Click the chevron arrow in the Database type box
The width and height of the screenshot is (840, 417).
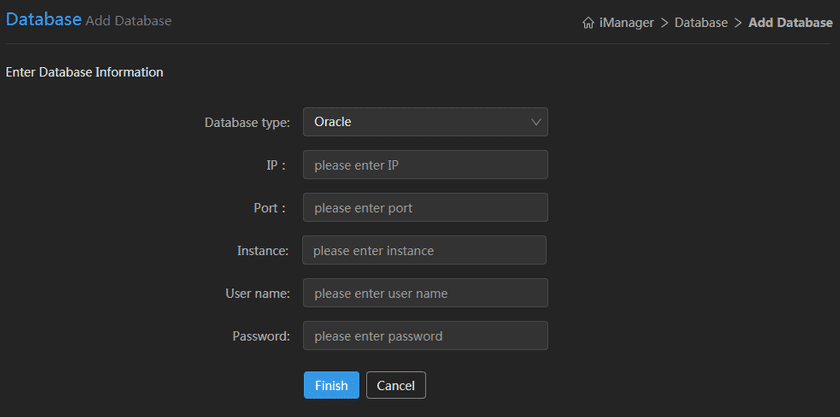[537, 122]
